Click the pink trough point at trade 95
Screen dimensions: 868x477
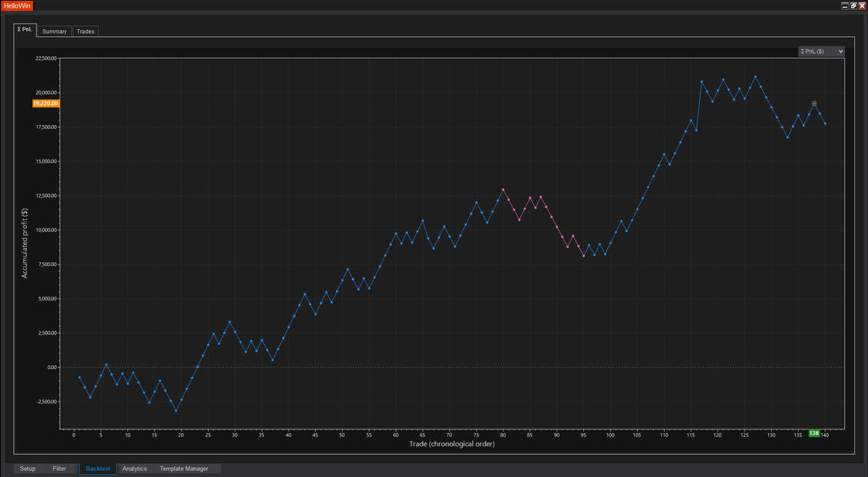(583, 256)
